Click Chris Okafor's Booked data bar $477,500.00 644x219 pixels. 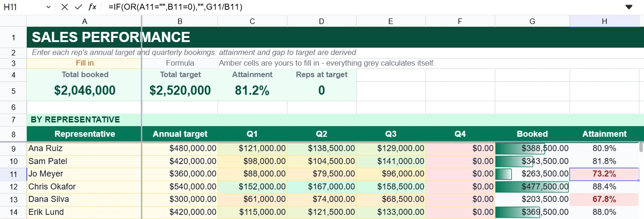532,187
